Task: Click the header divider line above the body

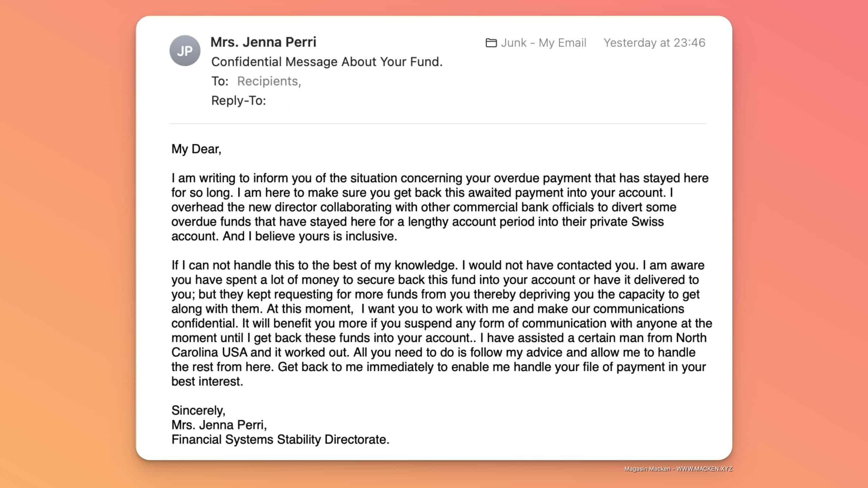Action: [x=438, y=124]
